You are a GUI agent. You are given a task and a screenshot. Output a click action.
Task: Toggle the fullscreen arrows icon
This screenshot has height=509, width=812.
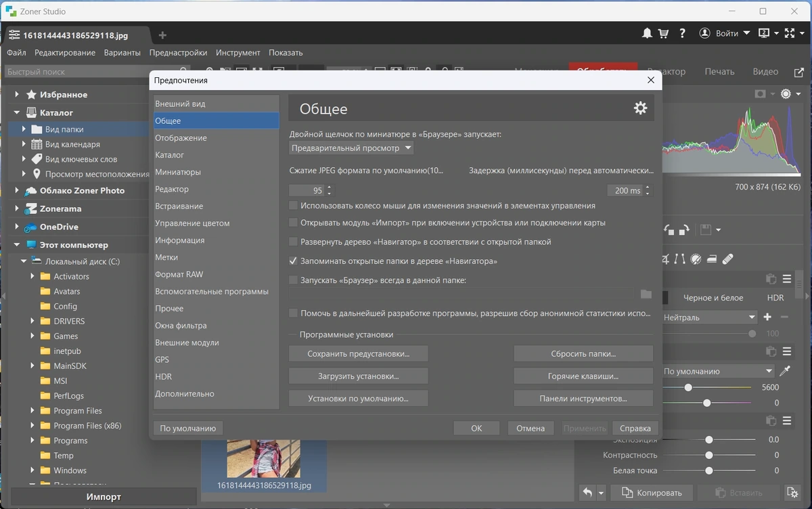point(790,33)
